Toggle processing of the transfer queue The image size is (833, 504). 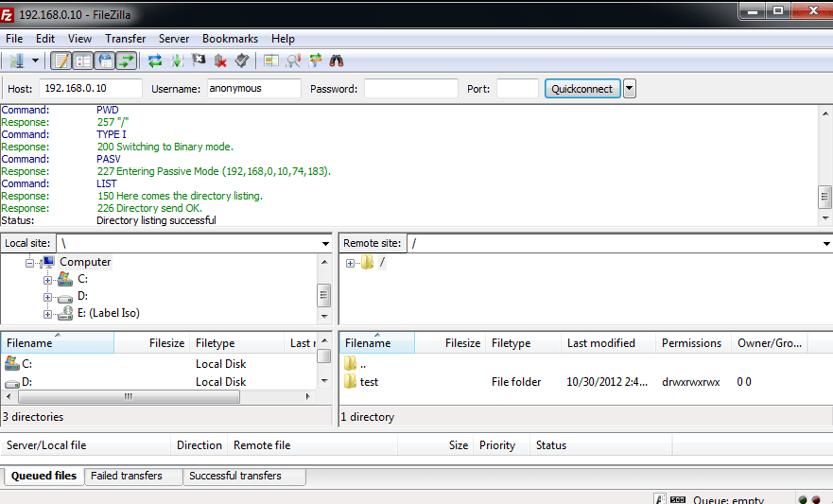click(177, 61)
